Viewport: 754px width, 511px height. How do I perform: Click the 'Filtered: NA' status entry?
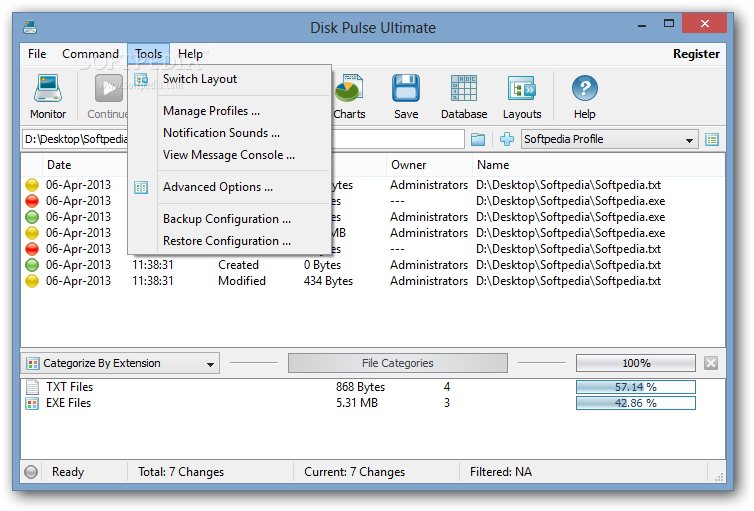tap(501, 472)
